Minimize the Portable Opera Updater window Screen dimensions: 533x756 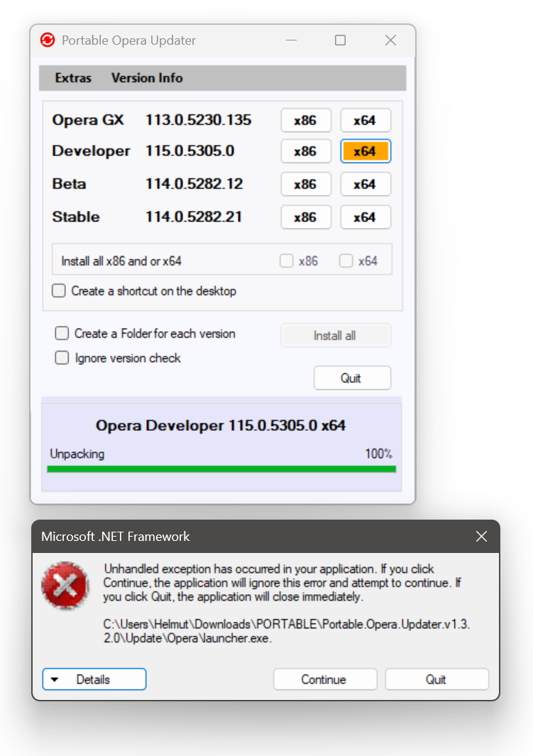(x=291, y=40)
